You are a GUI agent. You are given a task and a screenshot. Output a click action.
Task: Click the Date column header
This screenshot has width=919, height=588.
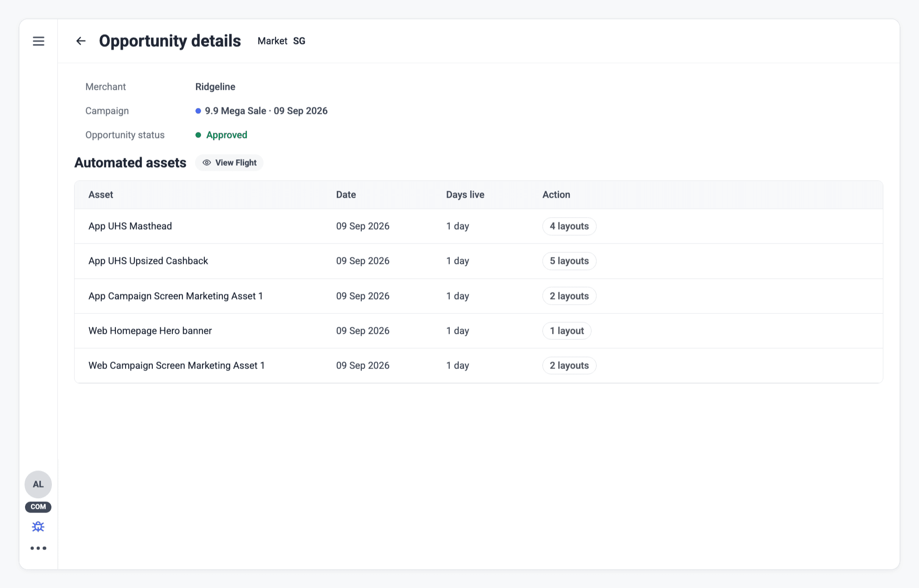coord(346,195)
